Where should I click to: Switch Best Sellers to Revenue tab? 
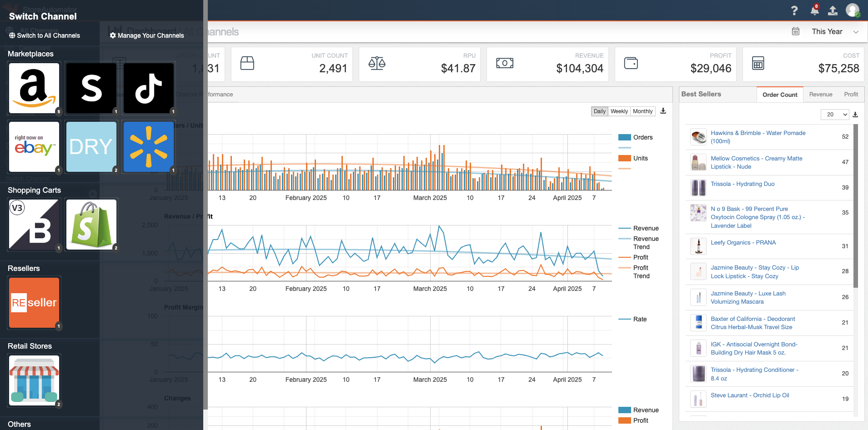point(820,94)
